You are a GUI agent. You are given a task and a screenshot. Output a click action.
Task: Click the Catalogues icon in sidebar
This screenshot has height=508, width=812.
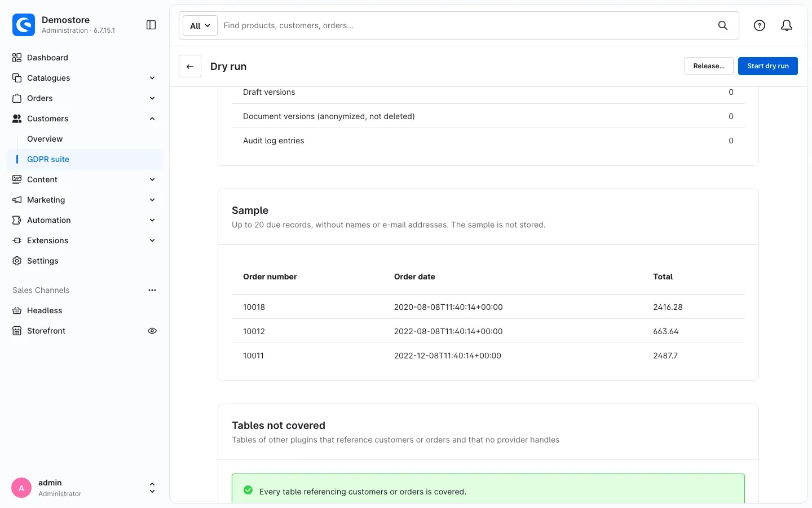(x=17, y=78)
